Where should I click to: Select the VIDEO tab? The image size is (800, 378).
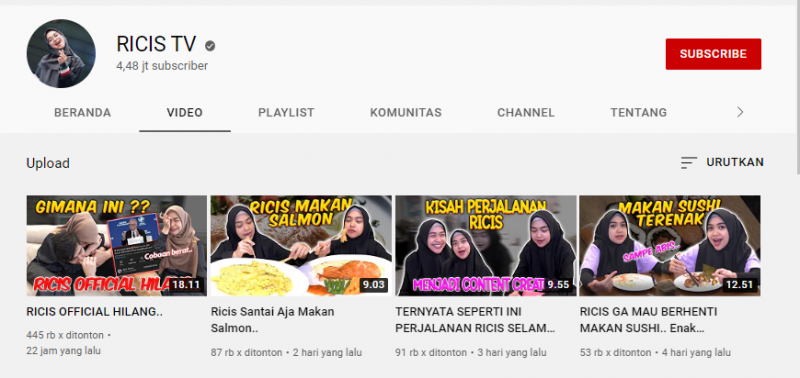coord(185,113)
